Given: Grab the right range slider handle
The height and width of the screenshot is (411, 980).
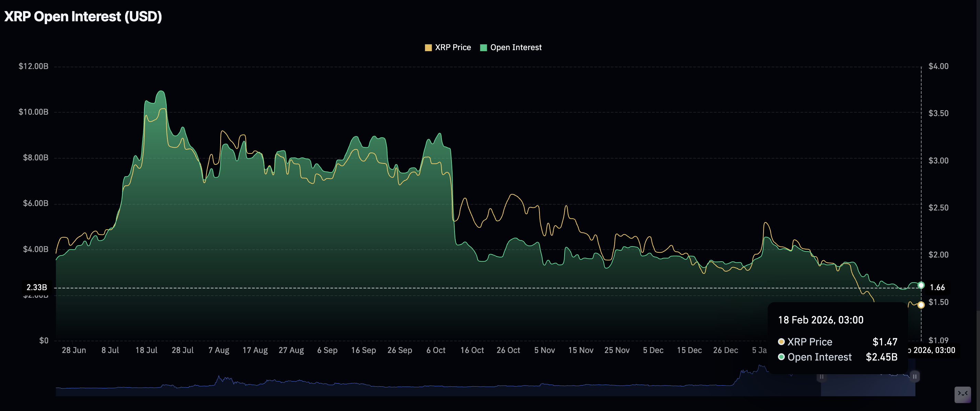Looking at the screenshot, I should [x=915, y=376].
